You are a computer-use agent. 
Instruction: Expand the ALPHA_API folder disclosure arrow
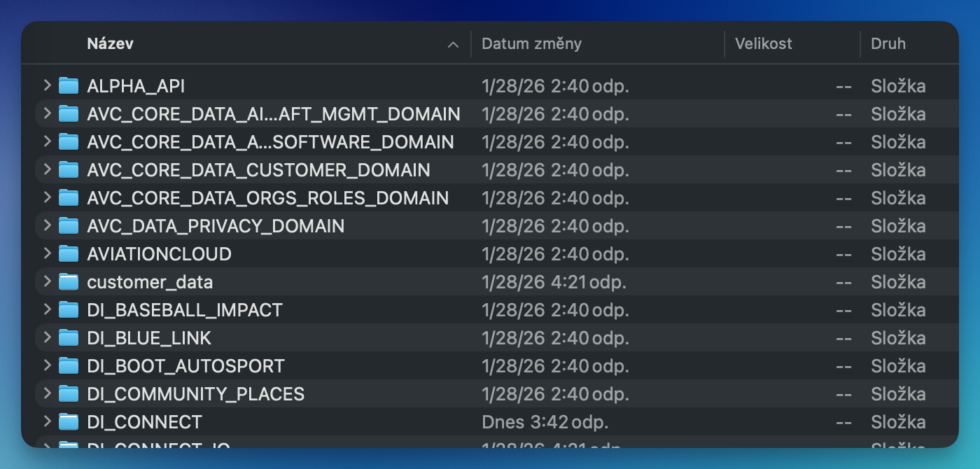(47, 85)
